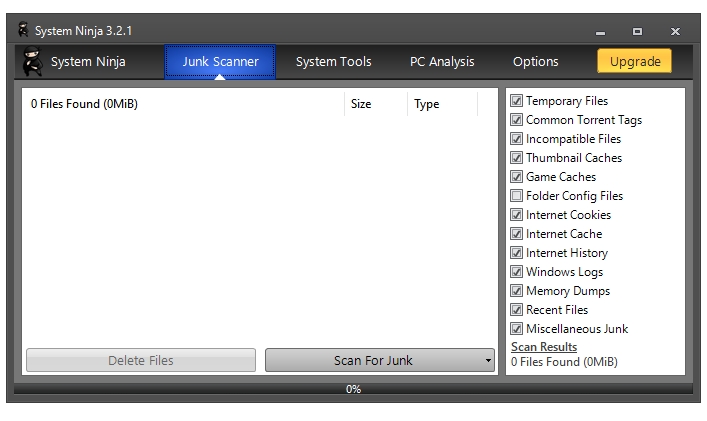Sort results by the Size column header

(361, 104)
